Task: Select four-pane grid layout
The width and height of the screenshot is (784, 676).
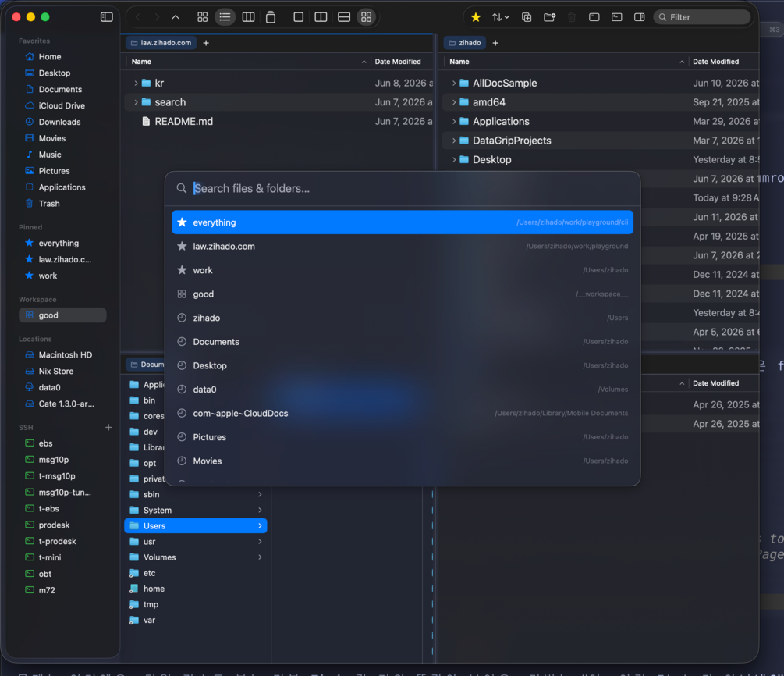Action: click(367, 17)
